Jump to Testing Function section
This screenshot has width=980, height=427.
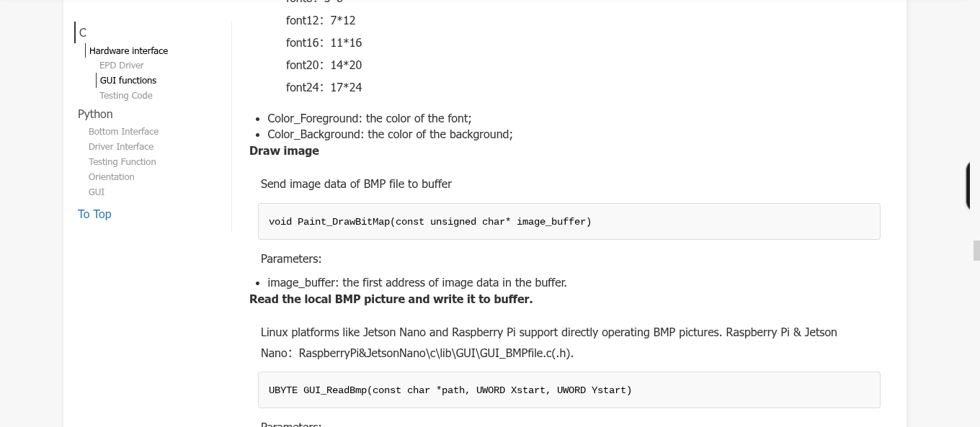tap(122, 162)
